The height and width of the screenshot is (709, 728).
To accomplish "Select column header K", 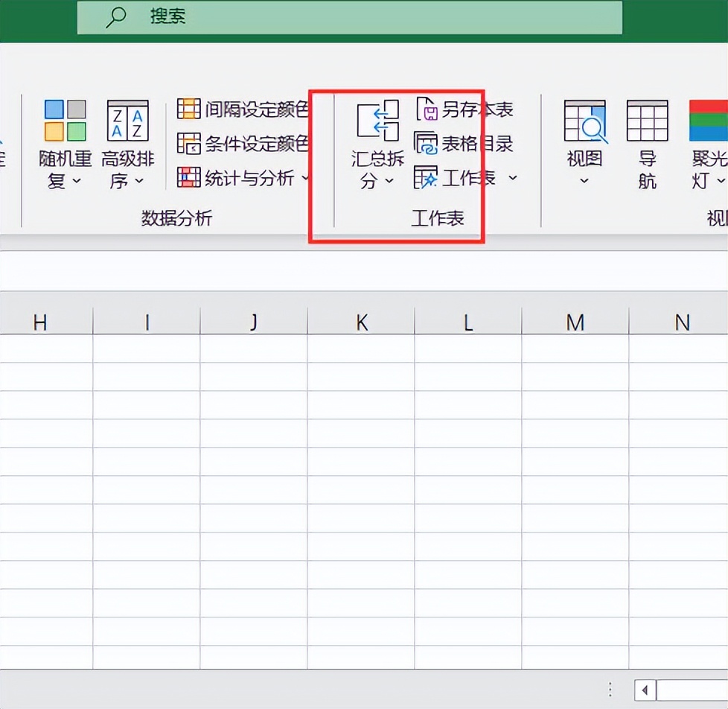I will coord(361,321).
